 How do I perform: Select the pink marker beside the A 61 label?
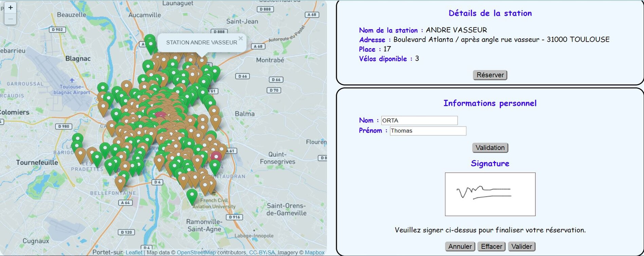(216, 156)
